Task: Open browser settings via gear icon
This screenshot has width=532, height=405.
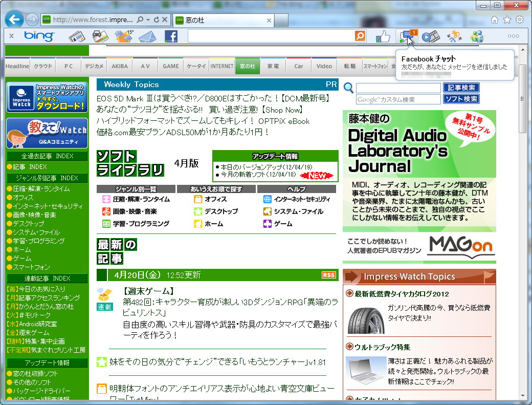Action: pyautogui.click(x=520, y=19)
